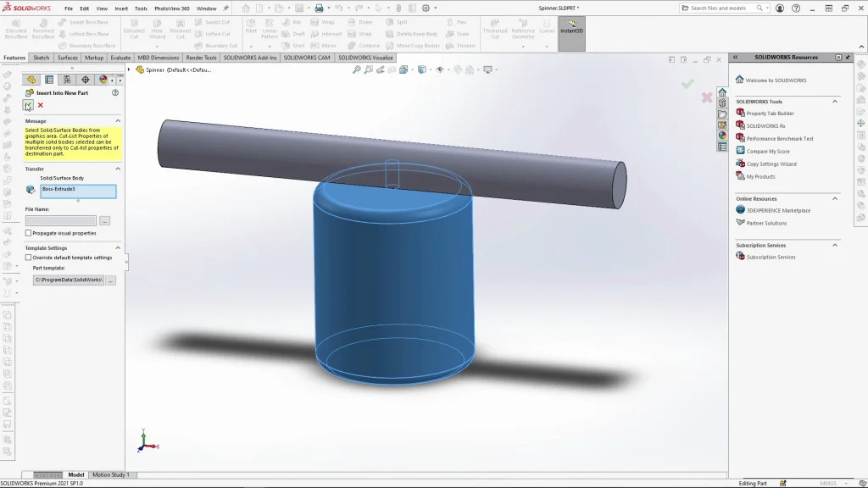Open the DimXpertManager tab icon
The height and width of the screenshot is (488, 868).
click(x=85, y=80)
